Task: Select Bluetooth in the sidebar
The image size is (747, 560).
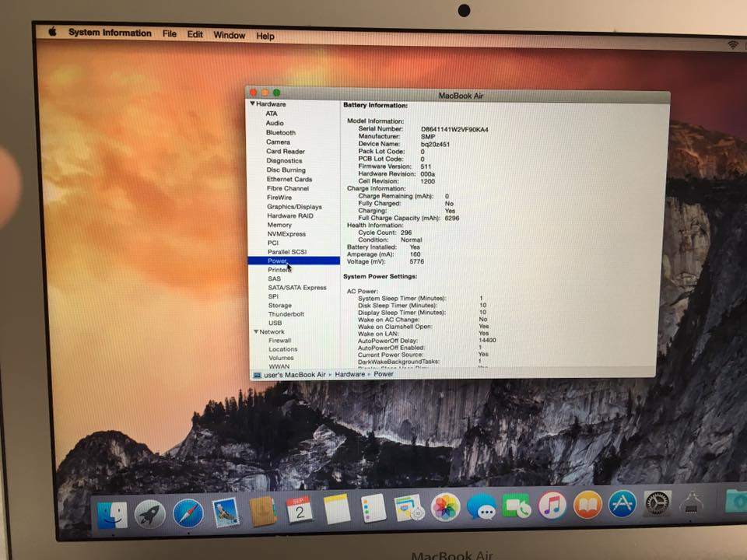Action: tap(281, 132)
